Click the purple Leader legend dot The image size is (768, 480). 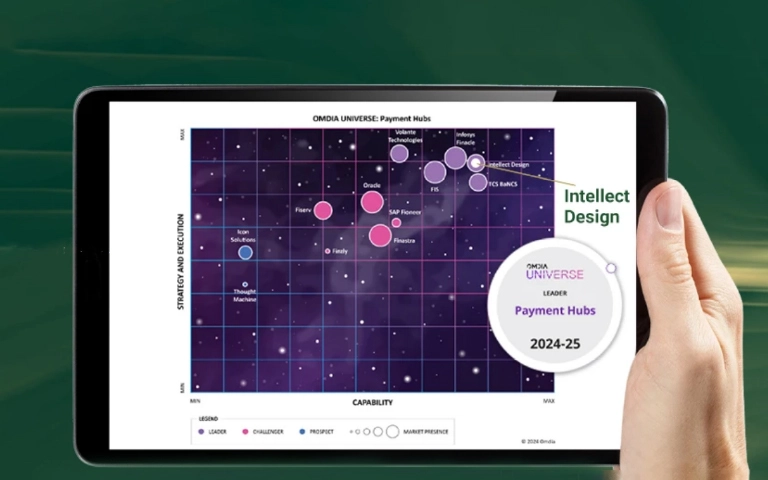pos(201,432)
